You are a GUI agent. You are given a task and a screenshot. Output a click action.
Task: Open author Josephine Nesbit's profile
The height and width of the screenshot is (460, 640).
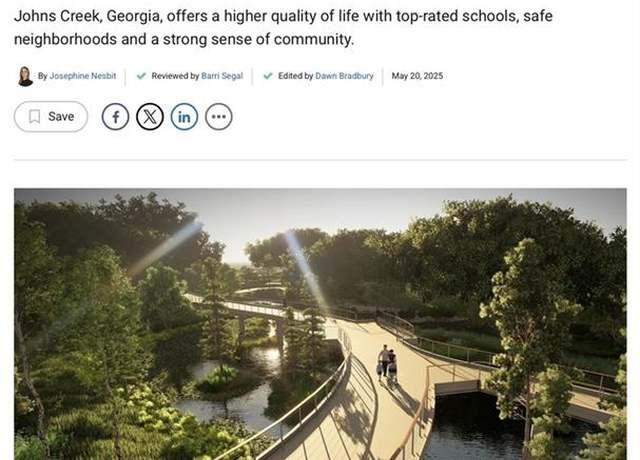(83, 76)
